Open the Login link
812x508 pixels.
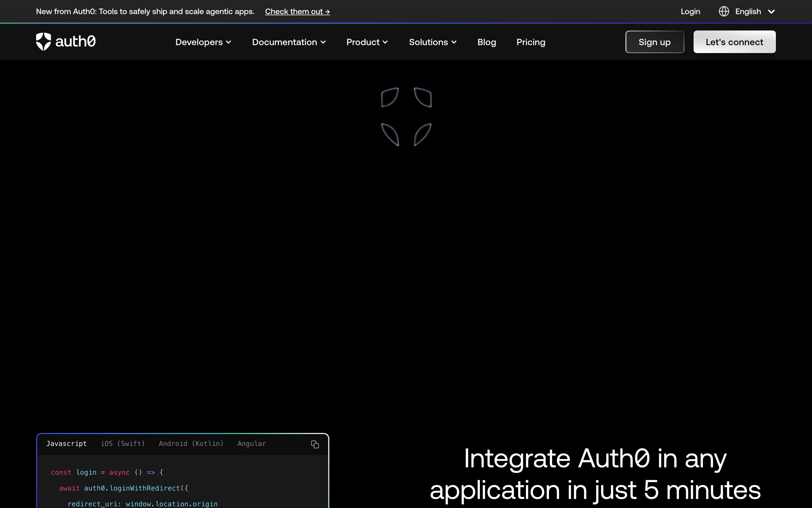click(690, 11)
